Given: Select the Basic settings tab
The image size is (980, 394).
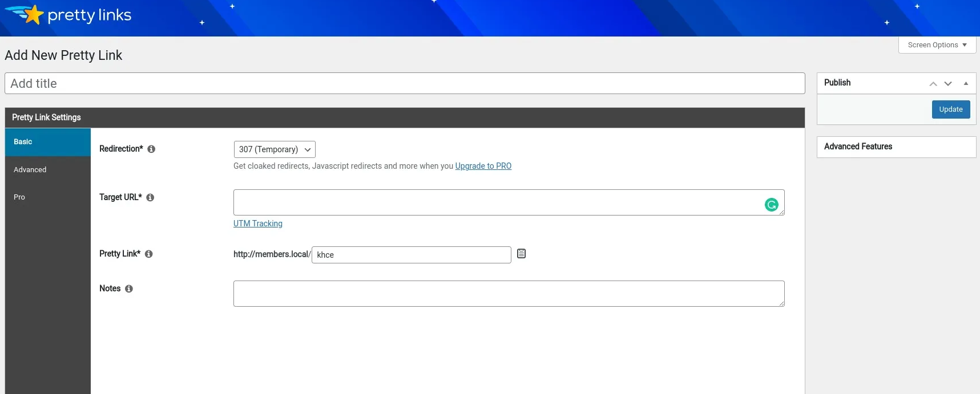Looking at the screenshot, I should pyautogui.click(x=23, y=142).
